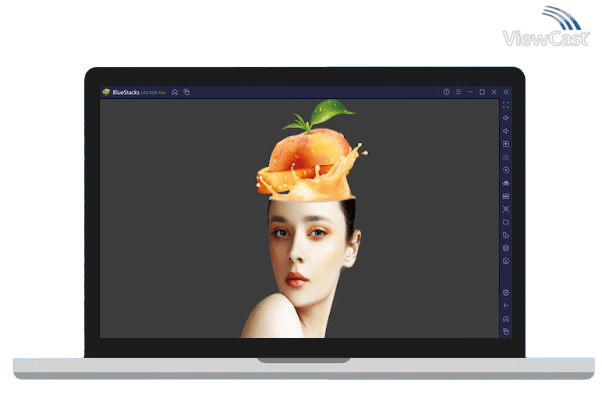This screenshot has height=414, width=602.
Task: Open recent apps icon at sidebar bottom
Action: pyautogui.click(x=506, y=331)
